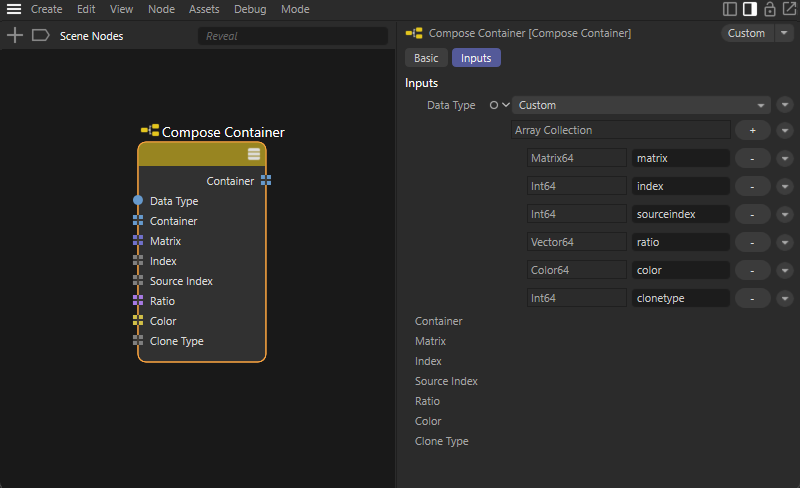Expand the arrow beside the top-right Custom button
800x488 pixels.
[784, 33]
